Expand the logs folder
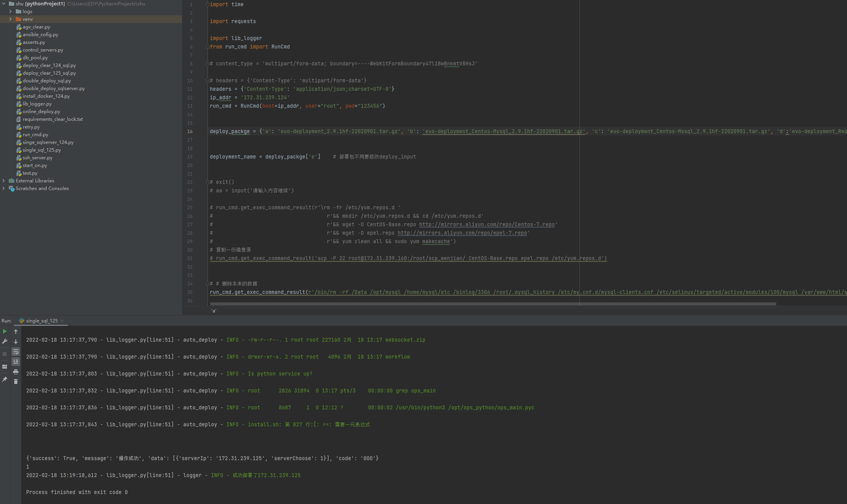The image size is (847, 504). click(x=10, y=12)
